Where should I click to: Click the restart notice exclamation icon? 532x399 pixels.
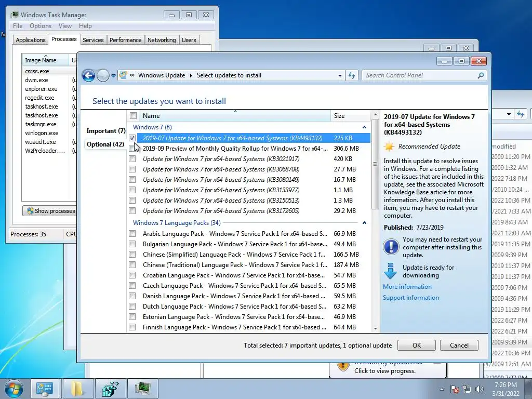[391, 247]
